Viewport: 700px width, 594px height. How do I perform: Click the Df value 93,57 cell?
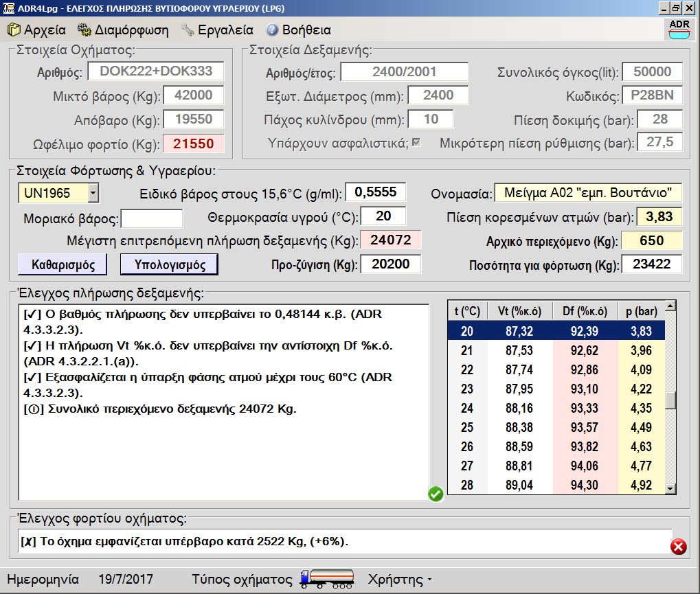(585, 427)
